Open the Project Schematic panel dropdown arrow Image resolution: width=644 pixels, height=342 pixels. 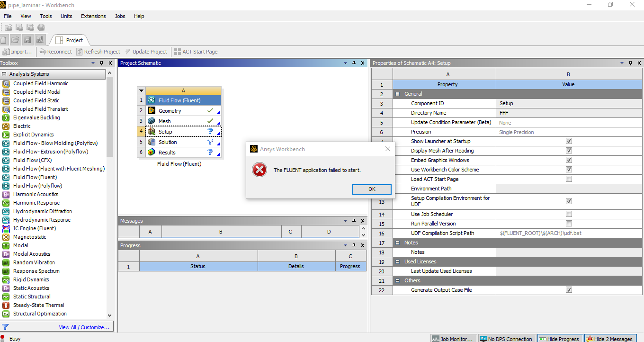(x=345, y=63)
